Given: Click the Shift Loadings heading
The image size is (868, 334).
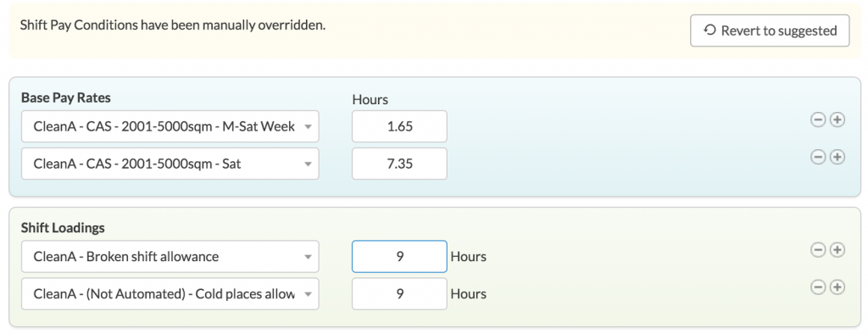Looking at the screenshot, I should [x=63, y=228].
